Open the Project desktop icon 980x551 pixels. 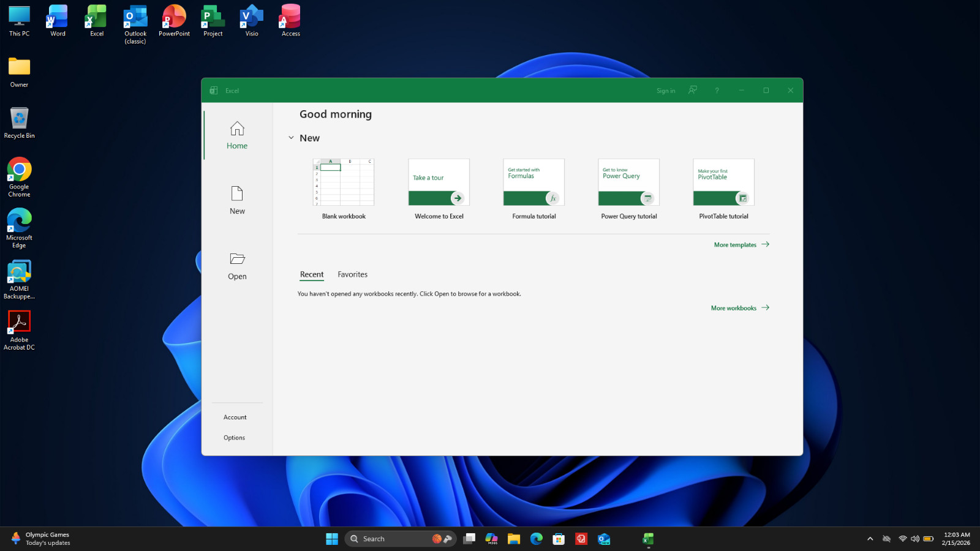point(213,21)
